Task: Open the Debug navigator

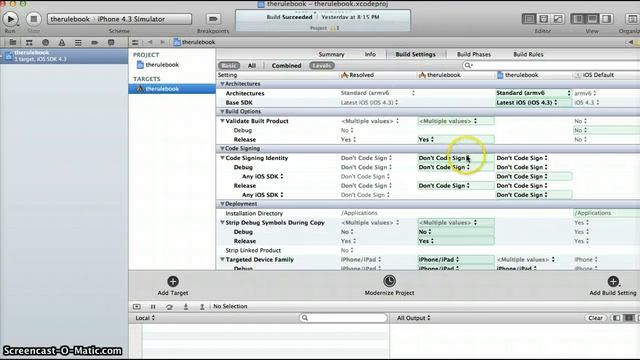Action: pyautogui.click(x=78, y=42)
